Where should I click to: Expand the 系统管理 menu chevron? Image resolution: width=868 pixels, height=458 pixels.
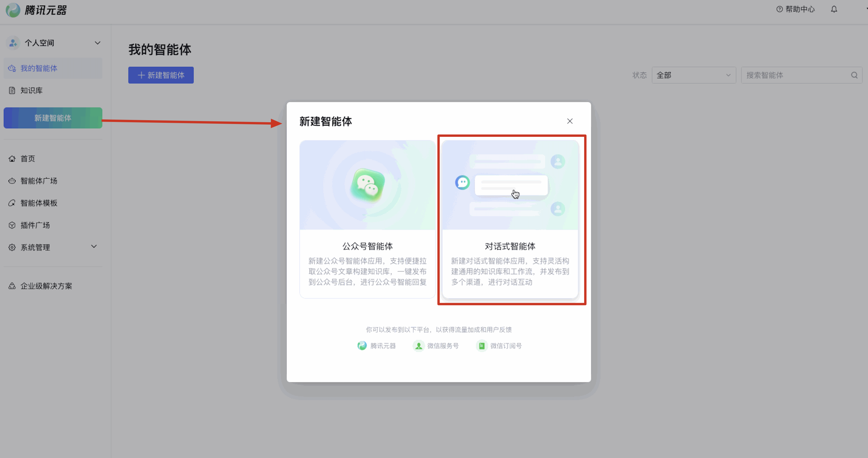94,246
